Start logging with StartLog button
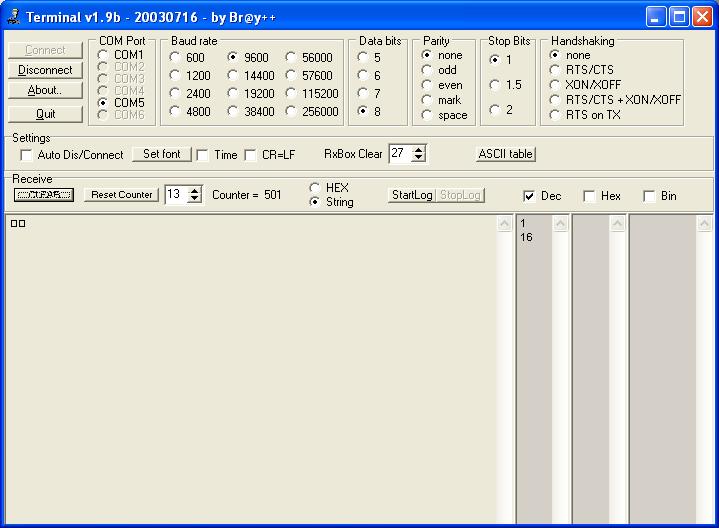Screen dimensions: 719x528 411,195
